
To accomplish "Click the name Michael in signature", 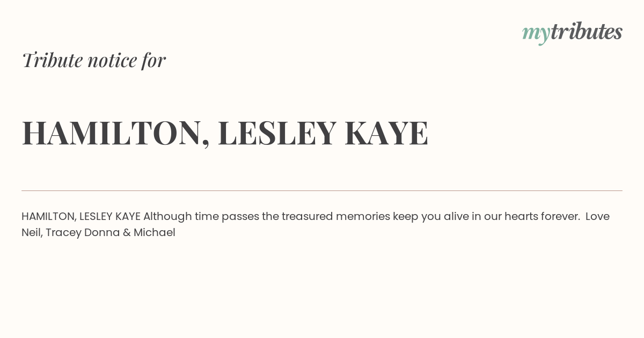I will click(x=155, y=233).
